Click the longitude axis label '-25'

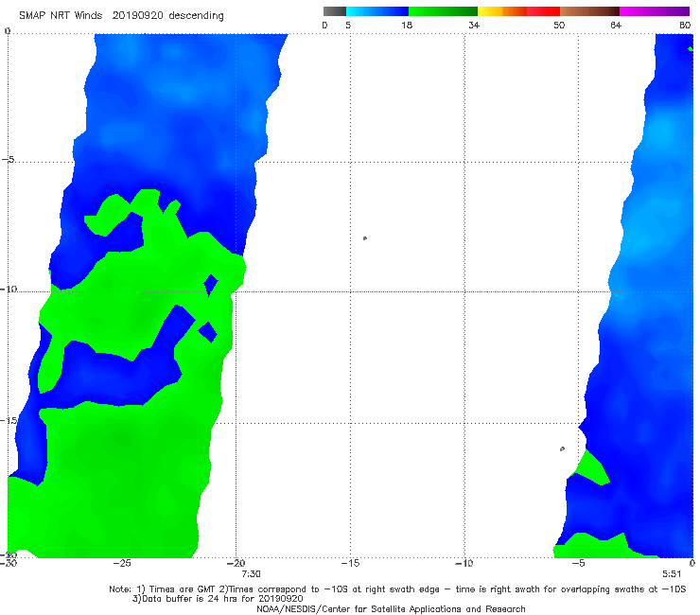coord(122,563)
